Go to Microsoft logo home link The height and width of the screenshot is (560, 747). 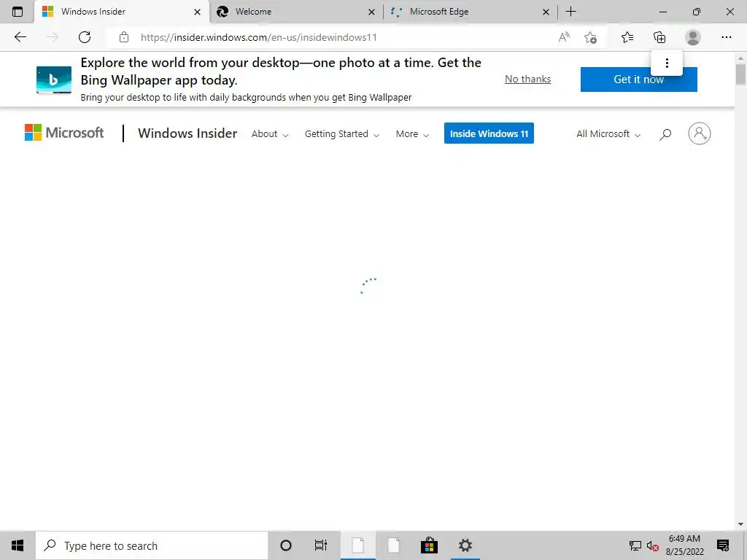[64, 133]
